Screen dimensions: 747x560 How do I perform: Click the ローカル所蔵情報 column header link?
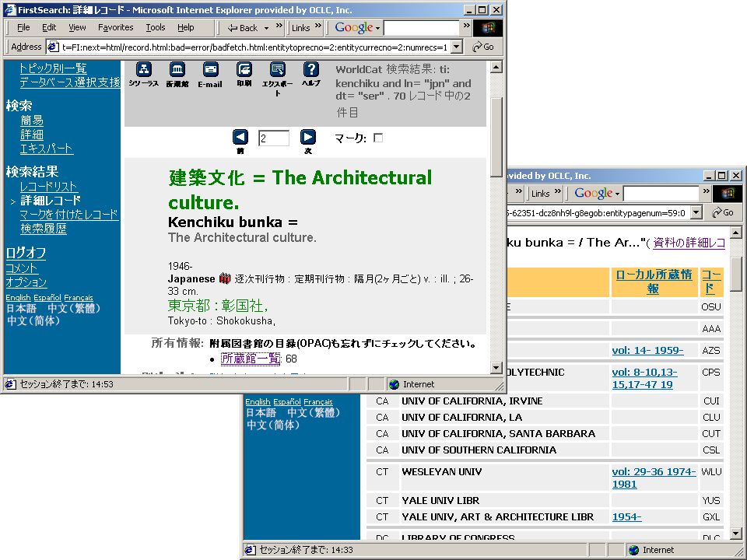click(653, 282)
